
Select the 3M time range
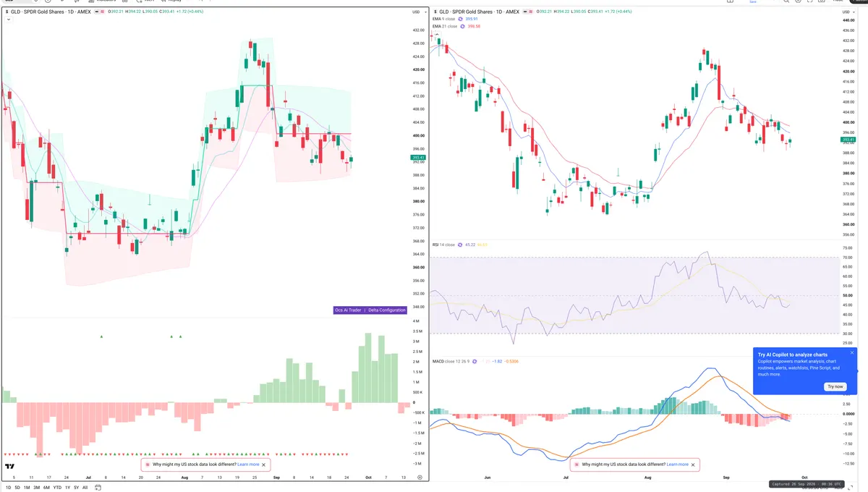(36, 488)
